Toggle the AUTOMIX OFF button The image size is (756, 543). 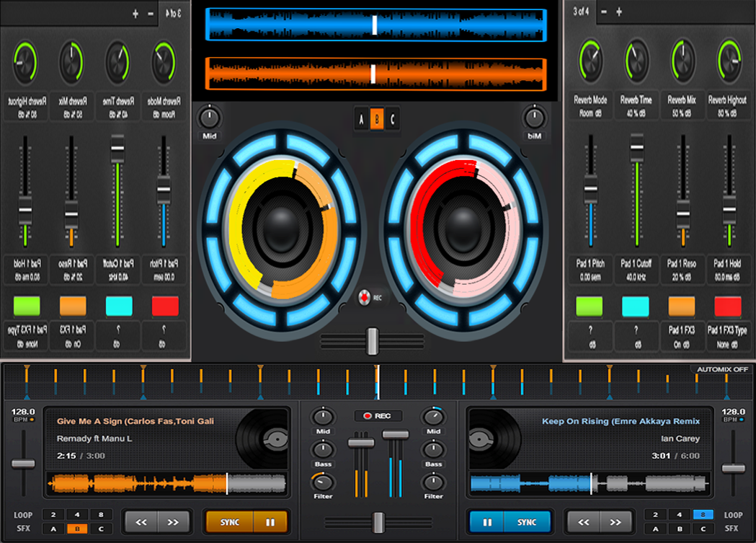point(722,369)
